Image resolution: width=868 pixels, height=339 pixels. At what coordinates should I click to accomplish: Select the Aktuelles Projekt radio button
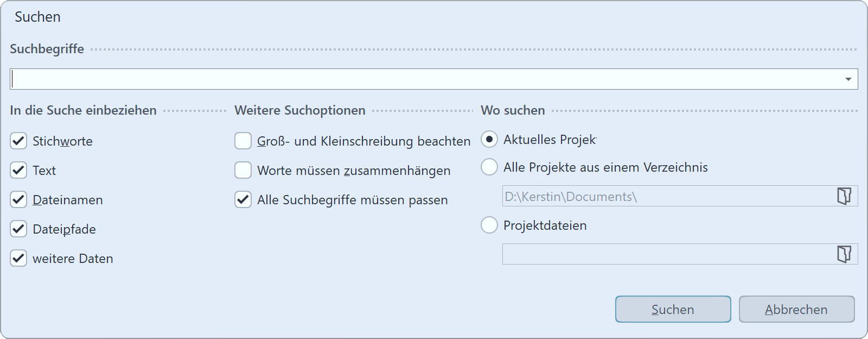pos(489,140)
